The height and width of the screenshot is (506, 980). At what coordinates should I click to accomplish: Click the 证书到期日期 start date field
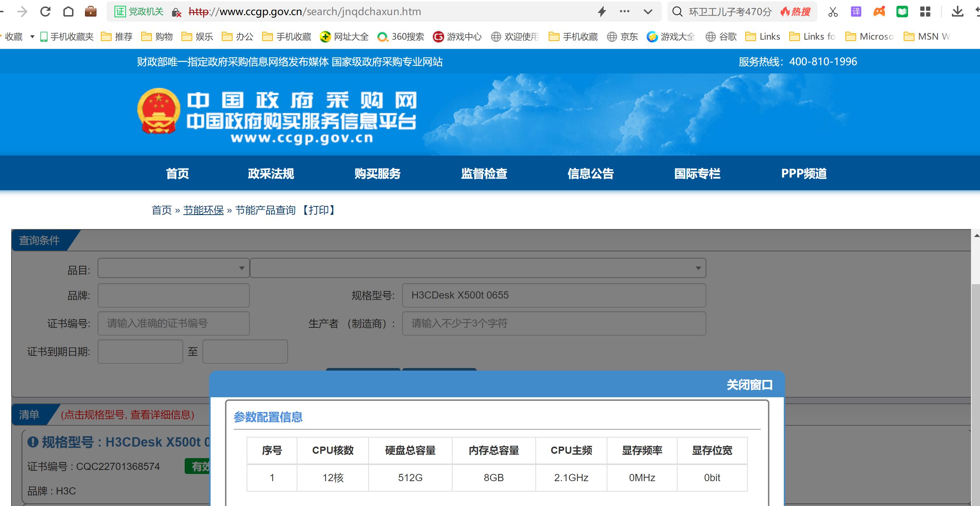click(x=140, y=351)
